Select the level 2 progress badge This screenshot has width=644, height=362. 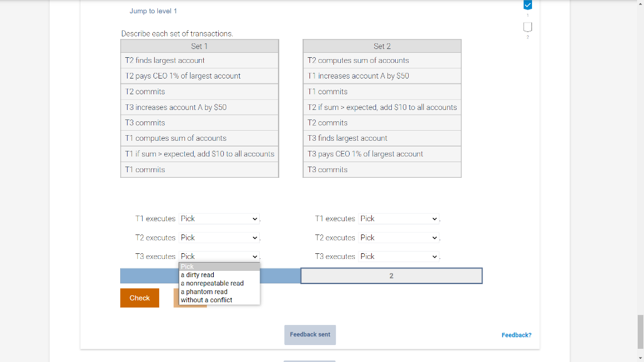pos(527,26)
